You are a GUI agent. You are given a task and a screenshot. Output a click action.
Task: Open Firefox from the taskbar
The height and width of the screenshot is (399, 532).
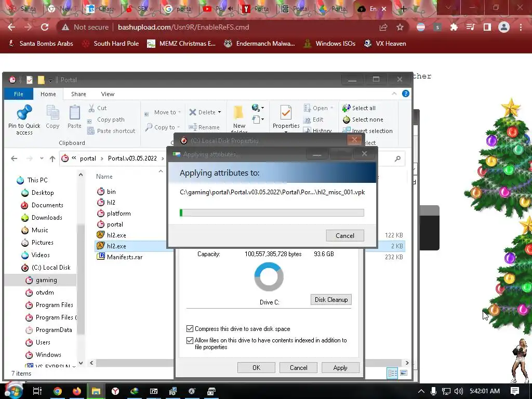[77, 391]
